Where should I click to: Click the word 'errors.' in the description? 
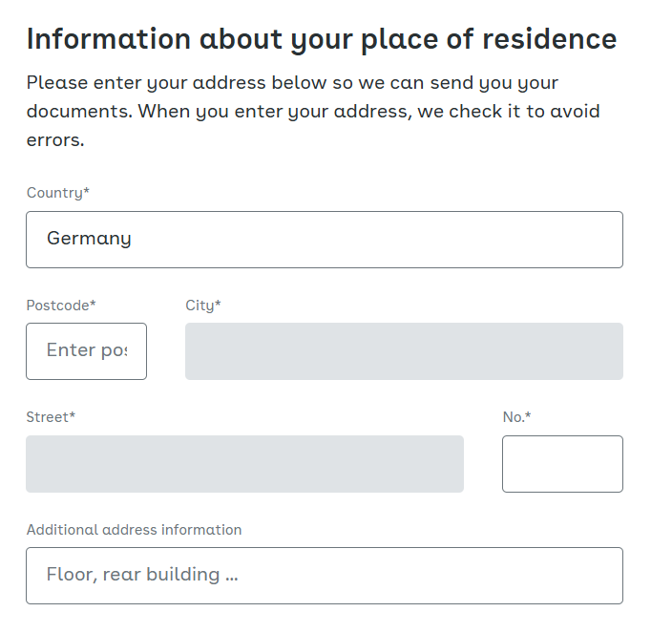[x=55, y=140]
